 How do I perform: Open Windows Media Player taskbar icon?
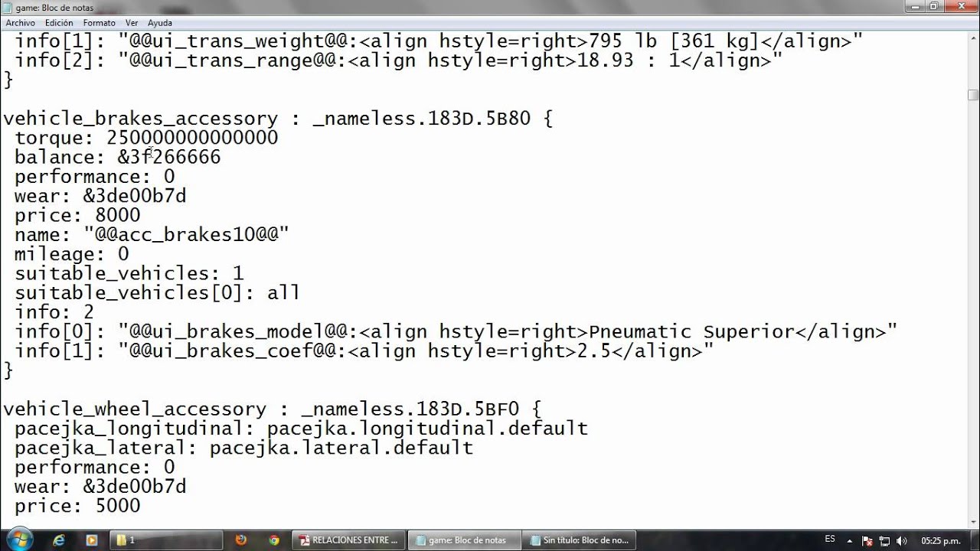[x=92, y=540]
